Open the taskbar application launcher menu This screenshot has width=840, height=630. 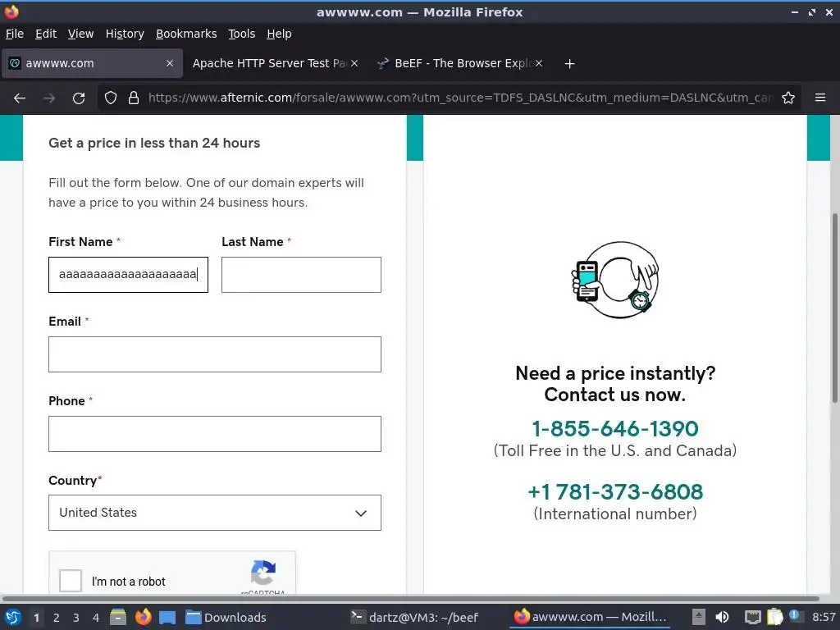[x=13, y=617]
